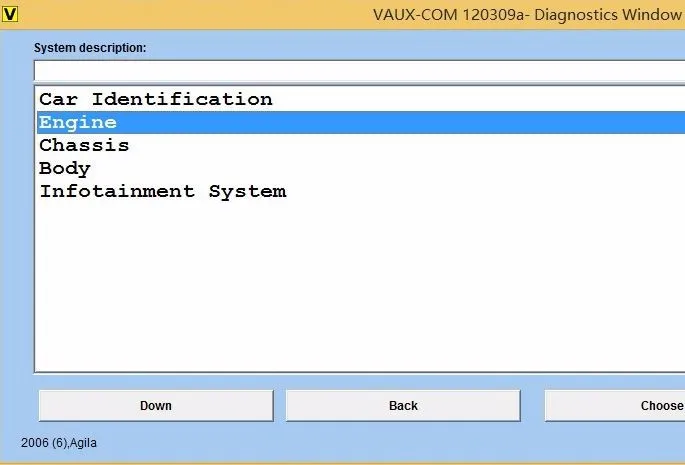Image resolution: width=685 pixels, height=465 pixels.
Task: Click the VAUX-COM Diagnostics Window title
Action: 527,14
